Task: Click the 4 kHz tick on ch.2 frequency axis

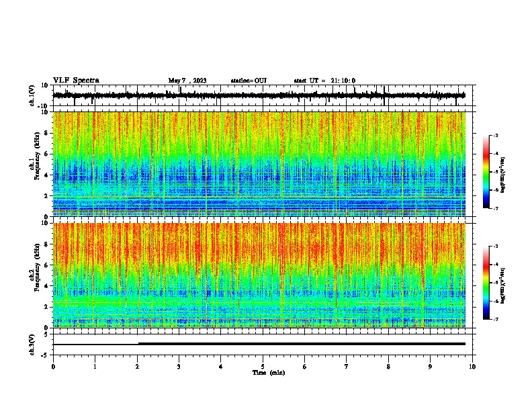Action: (x=46, y=286)
